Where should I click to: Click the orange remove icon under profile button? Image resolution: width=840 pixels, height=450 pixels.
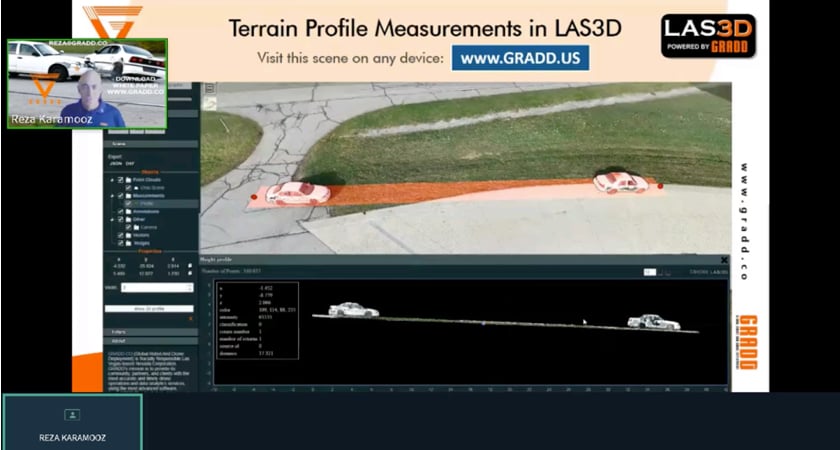(190, 319)
